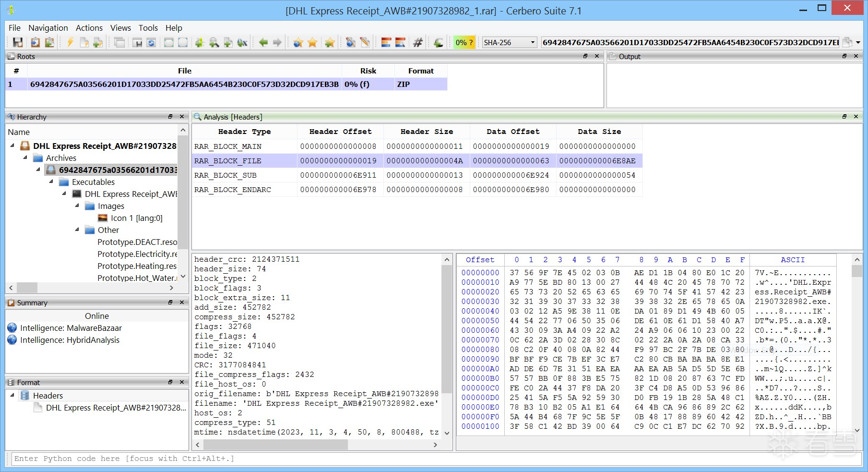Image resolution: width=868 pixels, height=472 pixels.
Task: Click the 0% risk indicator button
Action: point(464,43)
